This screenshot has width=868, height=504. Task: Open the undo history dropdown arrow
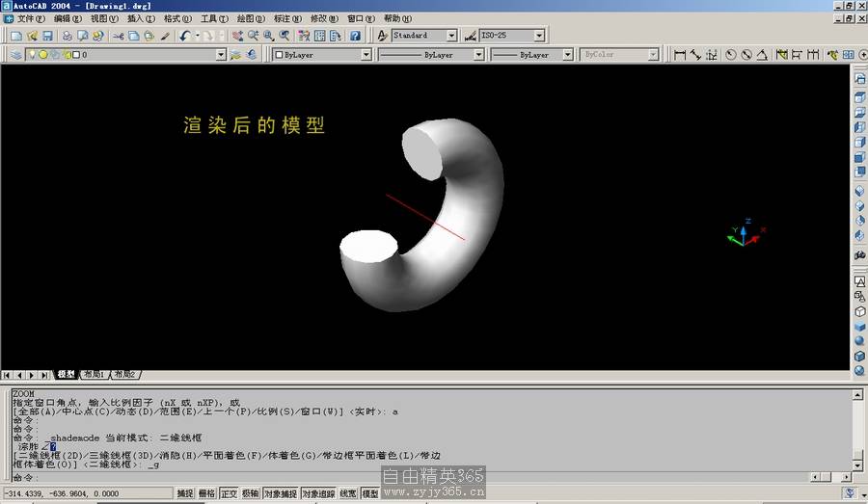197,36
